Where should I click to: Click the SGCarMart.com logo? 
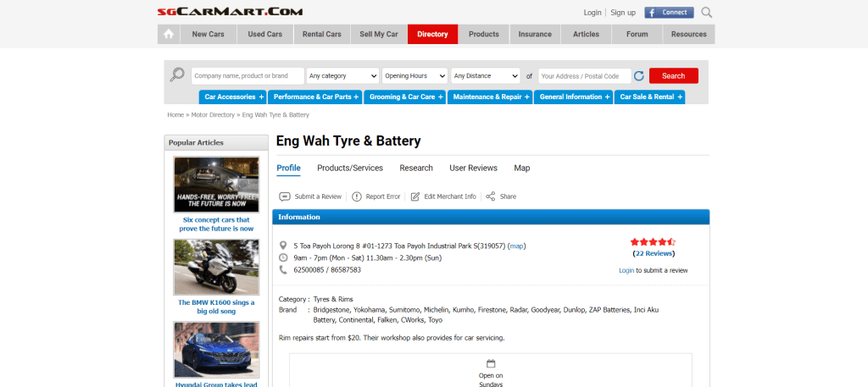point(230,12)
